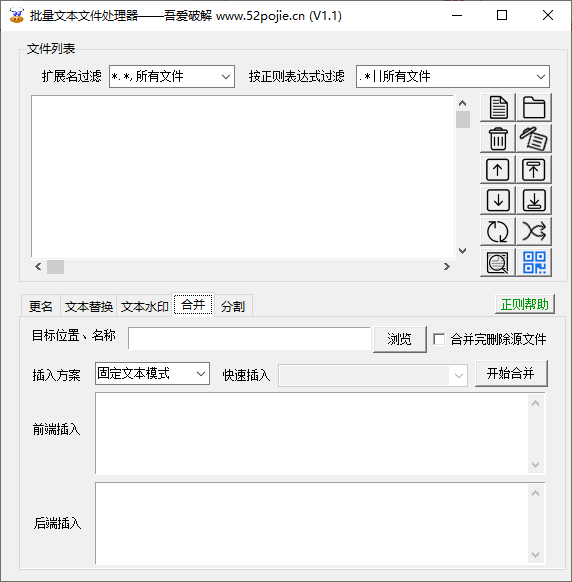Click the green 正则帮助 button
The image size is (572, 582).
tap(525, 304)
